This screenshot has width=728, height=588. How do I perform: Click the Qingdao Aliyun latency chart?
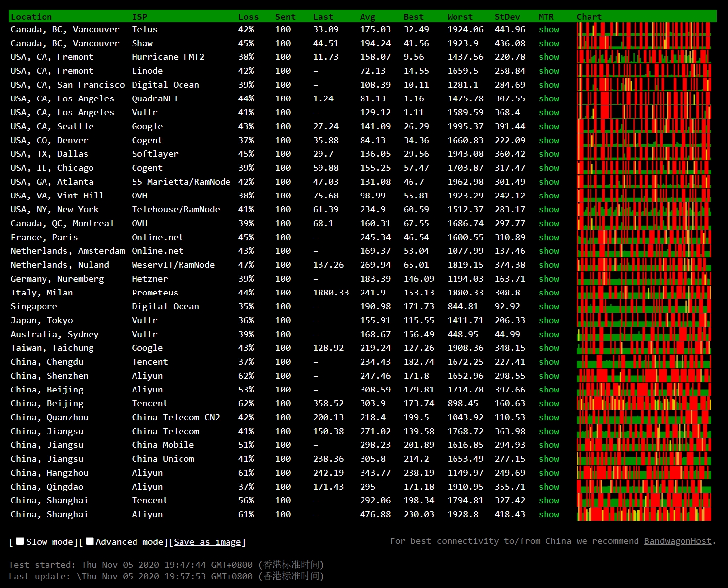coord(644,487)
